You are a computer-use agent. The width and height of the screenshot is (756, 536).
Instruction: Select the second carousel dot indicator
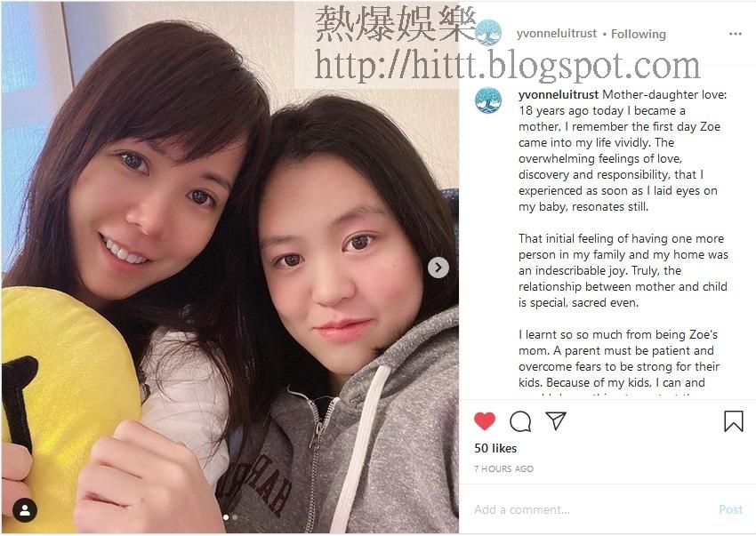235,517
